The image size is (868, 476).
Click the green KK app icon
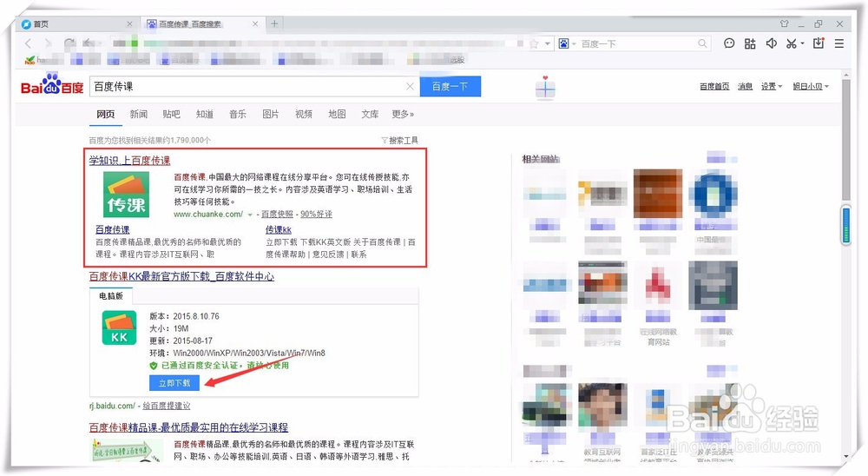[120, 328]
